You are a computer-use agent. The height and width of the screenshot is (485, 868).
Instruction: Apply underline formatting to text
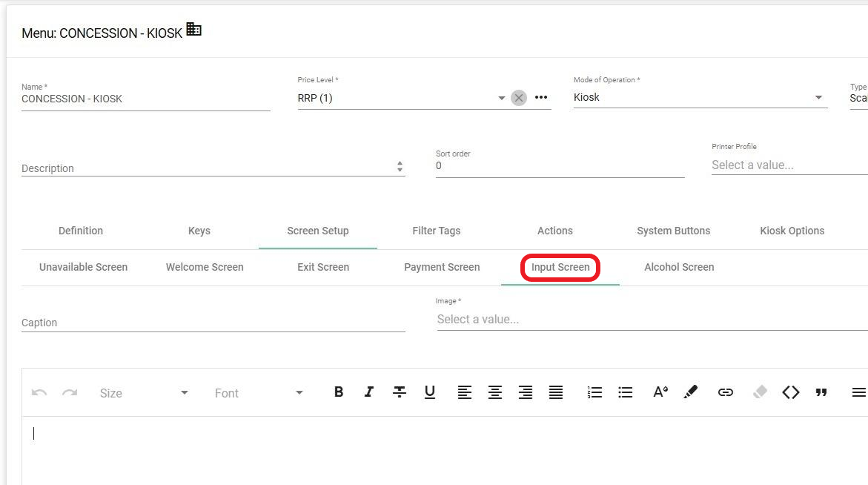coord(430,392)
